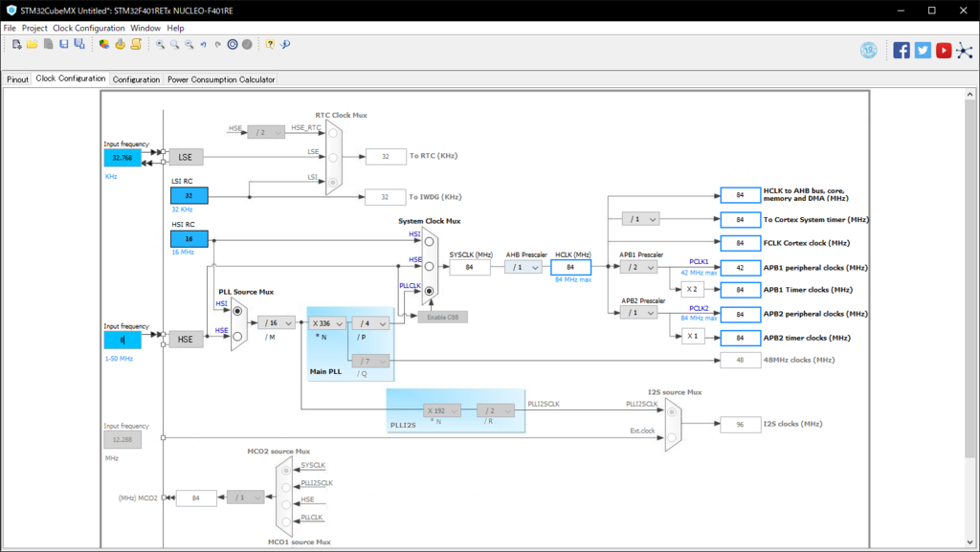
Task: Click the APB1 peripheral clocks 42 field
Action: (740, 268)
